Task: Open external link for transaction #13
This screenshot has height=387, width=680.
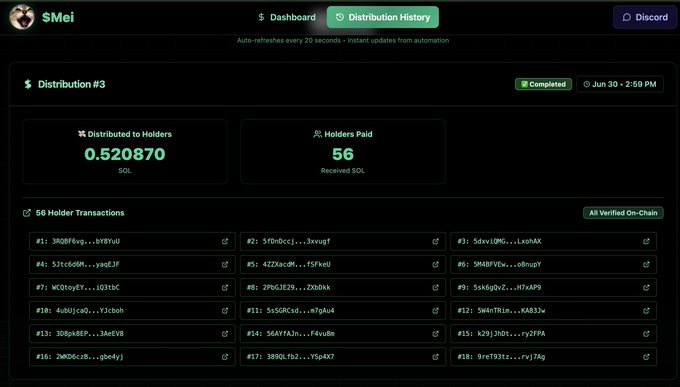Action: [x=225, y=334]
